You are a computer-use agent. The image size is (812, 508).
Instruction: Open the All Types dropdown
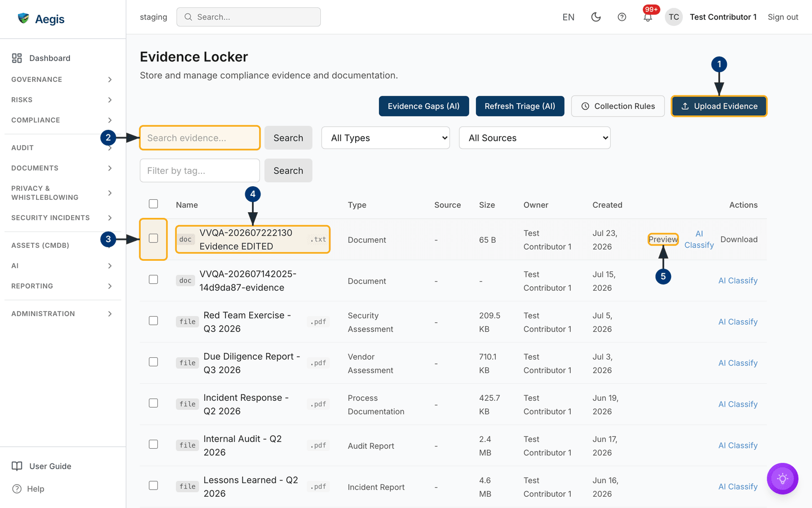pos(386,138)
